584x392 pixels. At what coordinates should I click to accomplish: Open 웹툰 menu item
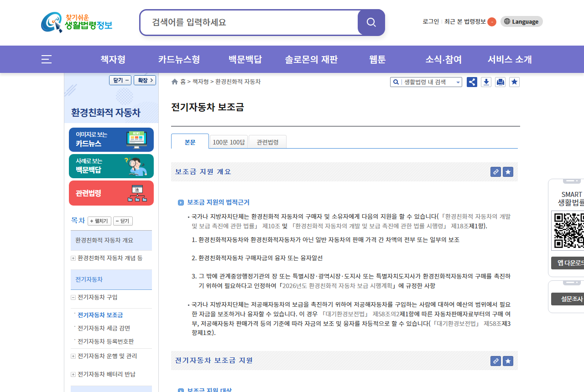pos(377,59)
